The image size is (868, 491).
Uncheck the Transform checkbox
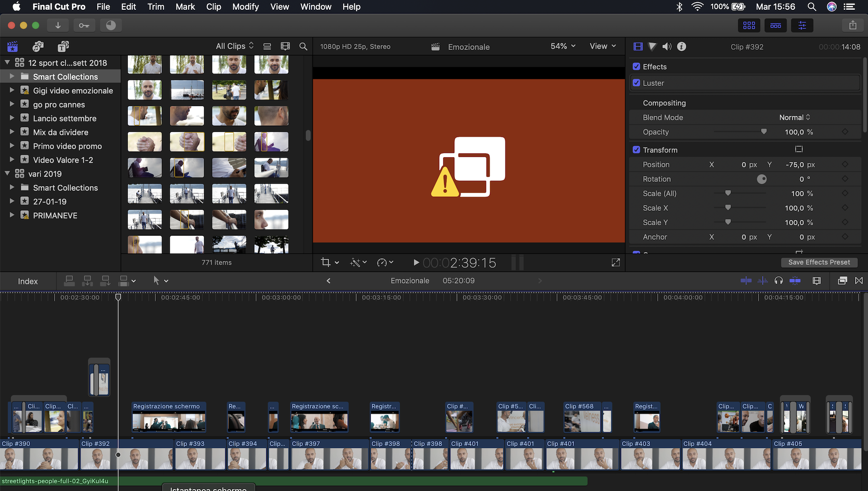[x=637, y=150]
